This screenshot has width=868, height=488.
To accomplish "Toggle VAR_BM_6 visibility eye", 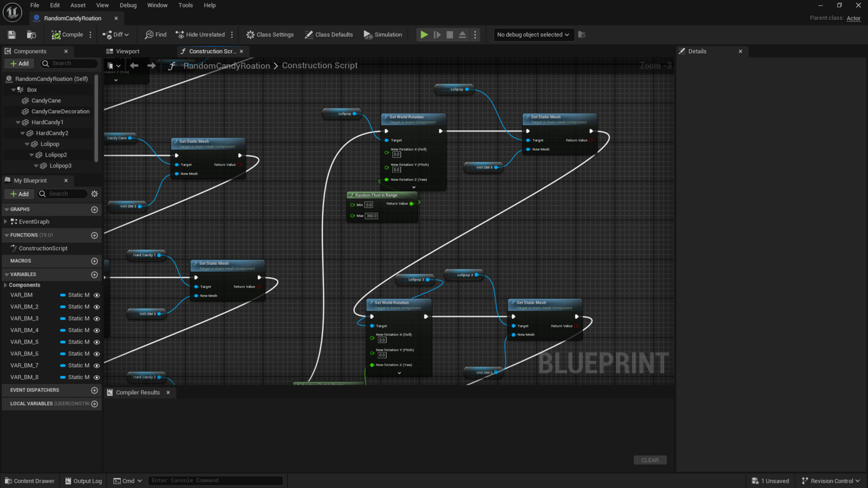I will pyautogui.click(x=97, y=354).
